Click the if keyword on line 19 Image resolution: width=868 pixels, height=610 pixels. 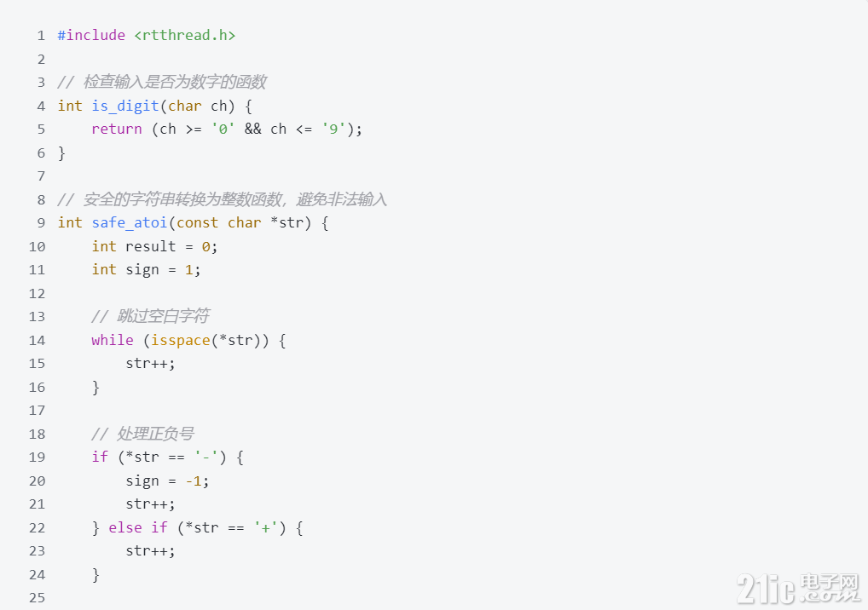point(101,457)
